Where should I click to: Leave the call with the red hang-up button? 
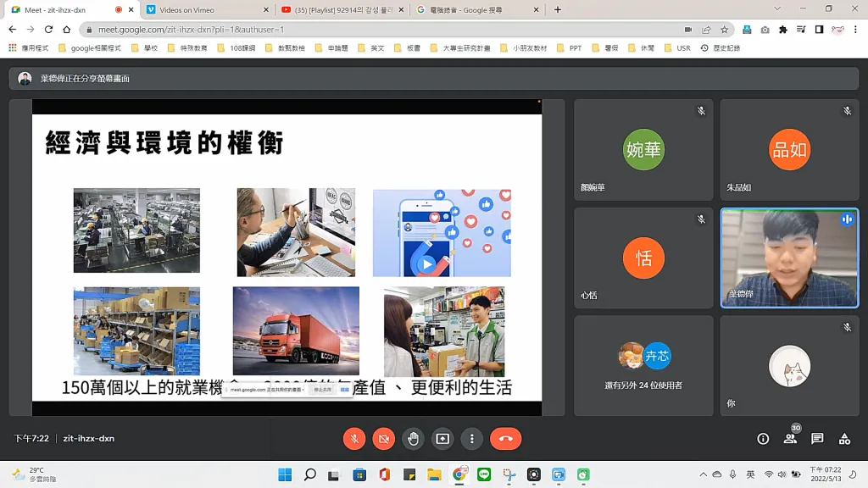coord(505,438)
